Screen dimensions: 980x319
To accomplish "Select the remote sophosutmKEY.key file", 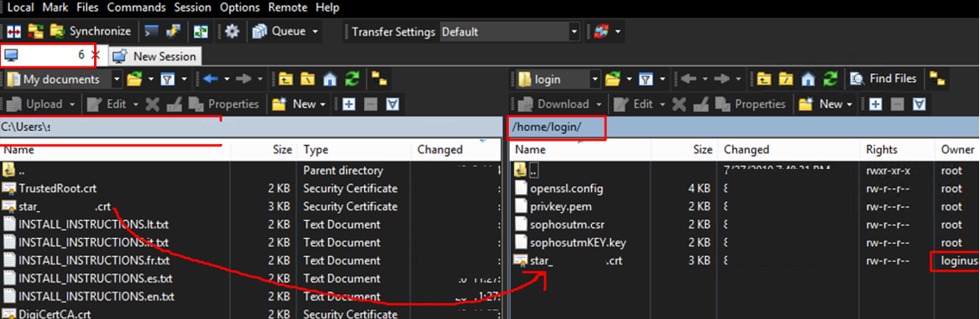I will 577,242.
